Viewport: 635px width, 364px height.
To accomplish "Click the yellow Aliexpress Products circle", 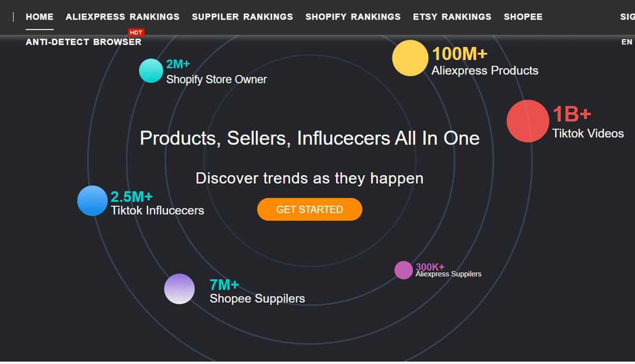I will tap(410, 58).
